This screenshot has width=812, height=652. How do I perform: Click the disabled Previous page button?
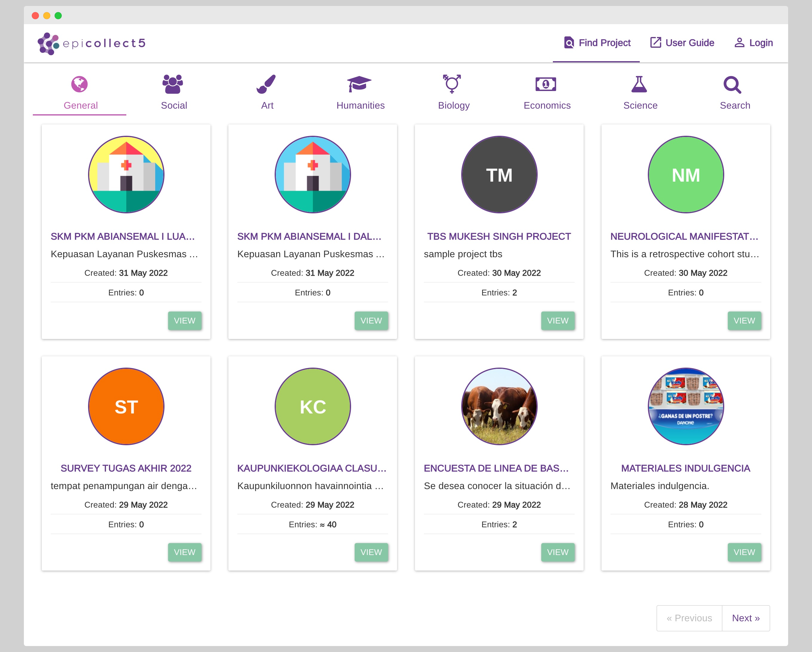tap(689, 618)
